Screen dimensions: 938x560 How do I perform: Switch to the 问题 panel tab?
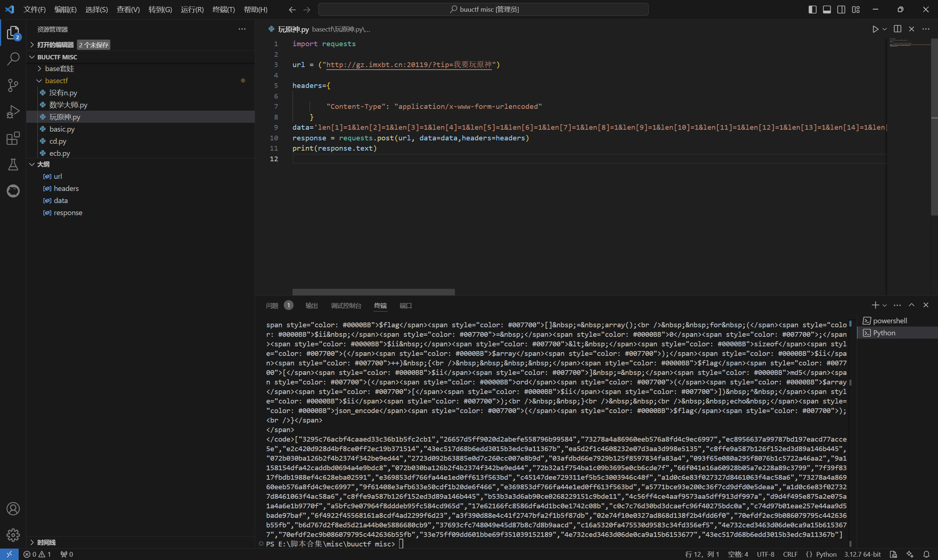pos(272,305)
